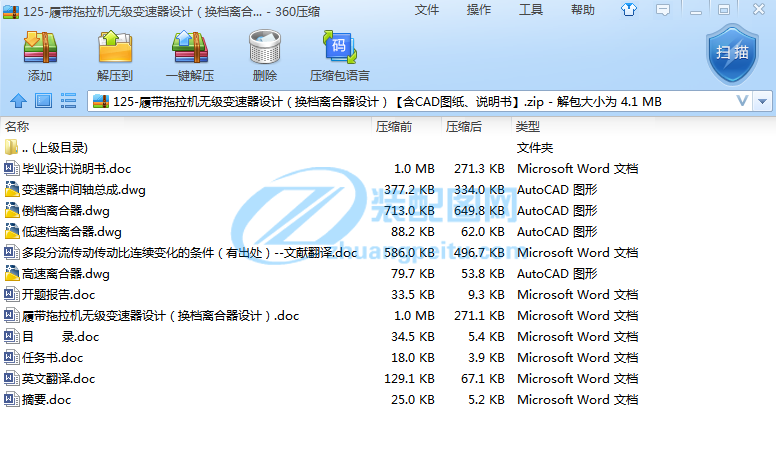
Task: Click Word icon of 毕业设计说明书.doc
Action: tap(11, 168)
